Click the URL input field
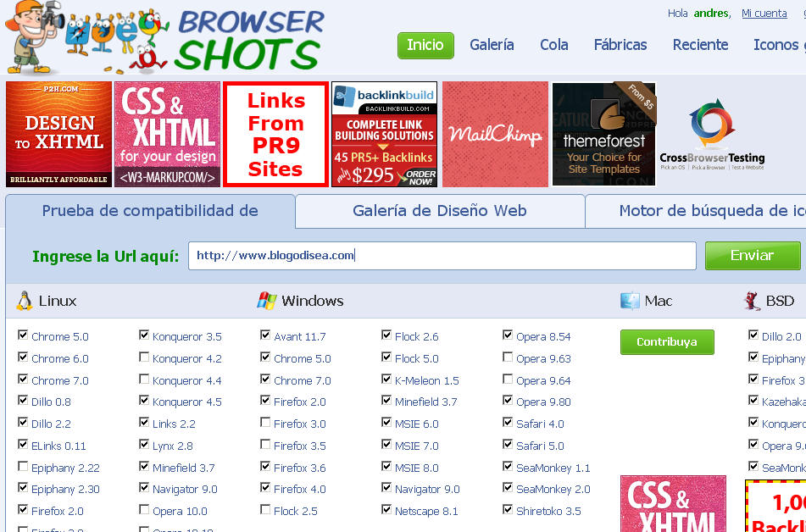Screen dimensions: 806x532 pos(442,255)
